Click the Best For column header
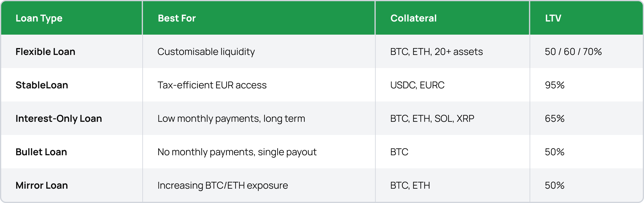This screenshot has height=203, width=644. pos(177,18)
